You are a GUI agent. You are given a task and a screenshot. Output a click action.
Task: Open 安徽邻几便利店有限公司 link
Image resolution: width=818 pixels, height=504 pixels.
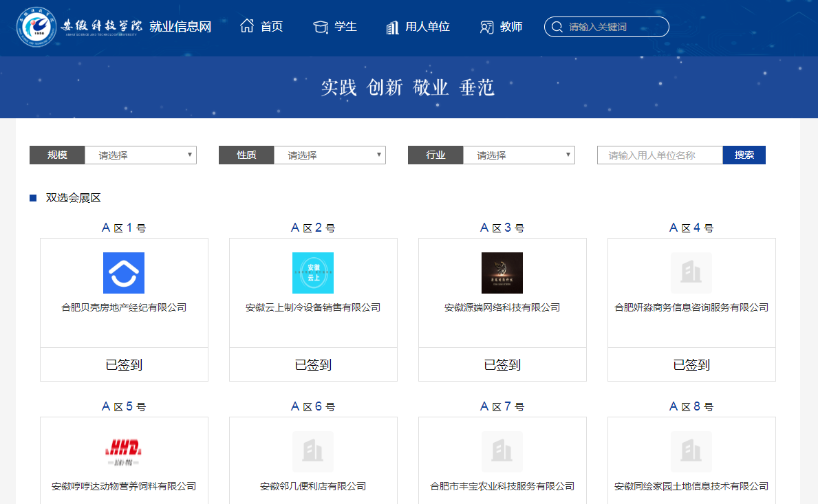pos(313,486)
